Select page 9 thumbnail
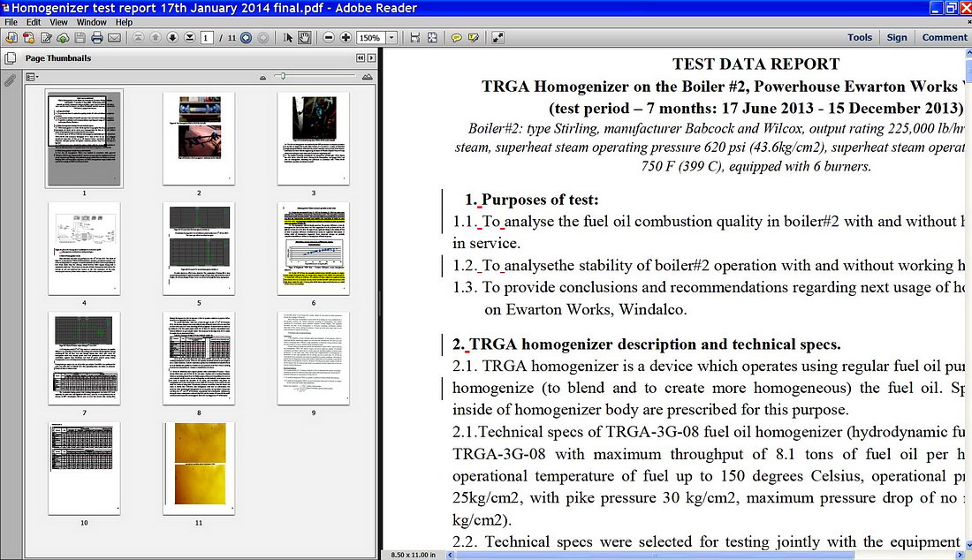Screen dimensions: 972x560 point(314,358)
